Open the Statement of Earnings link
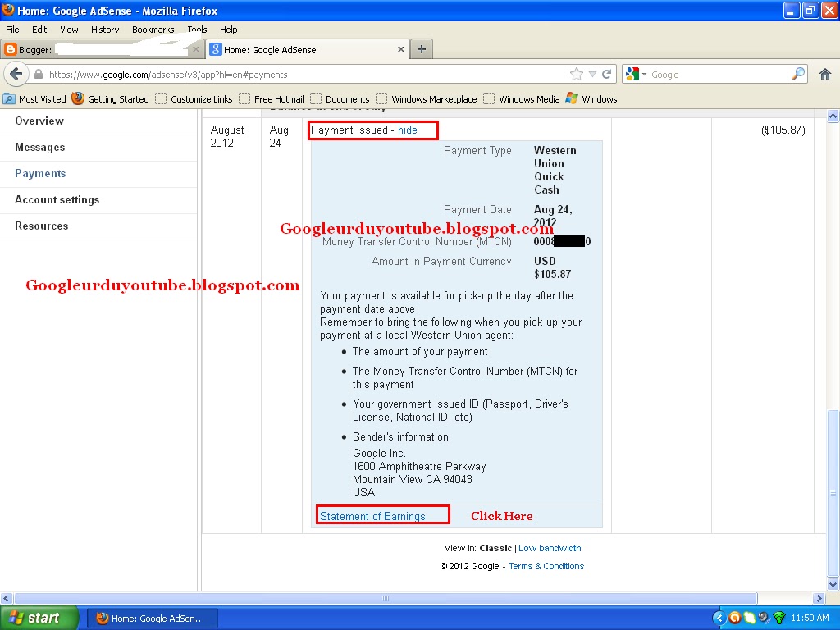This screenshot has width=840, height=630. (x=372, y=516)
